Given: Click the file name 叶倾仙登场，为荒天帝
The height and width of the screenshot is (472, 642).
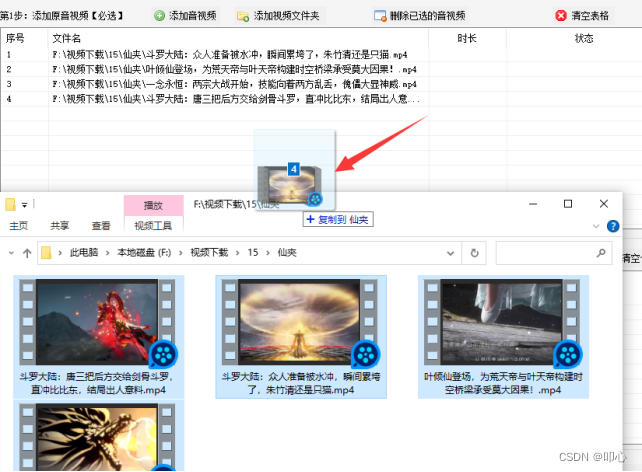Looking at the screenshot, I should coord(503,383).
